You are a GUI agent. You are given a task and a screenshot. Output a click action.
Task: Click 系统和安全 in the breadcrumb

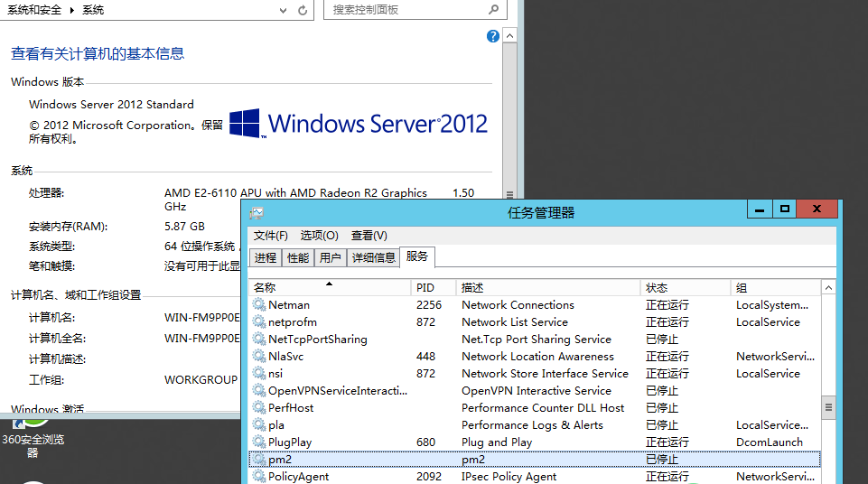34,10
